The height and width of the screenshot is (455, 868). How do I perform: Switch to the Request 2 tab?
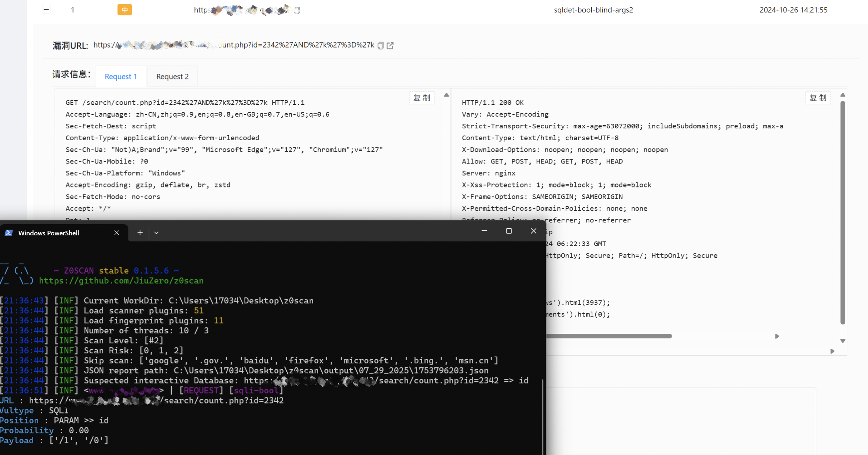[x=172, y=77]
